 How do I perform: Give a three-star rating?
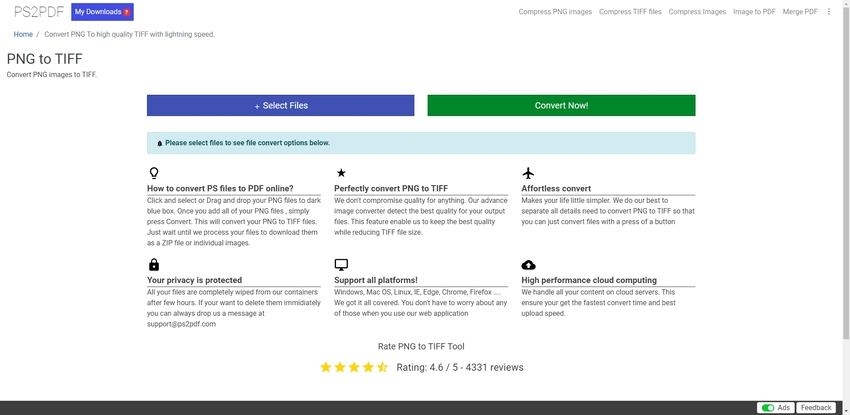pyautogui.click(x=354, y=367)
